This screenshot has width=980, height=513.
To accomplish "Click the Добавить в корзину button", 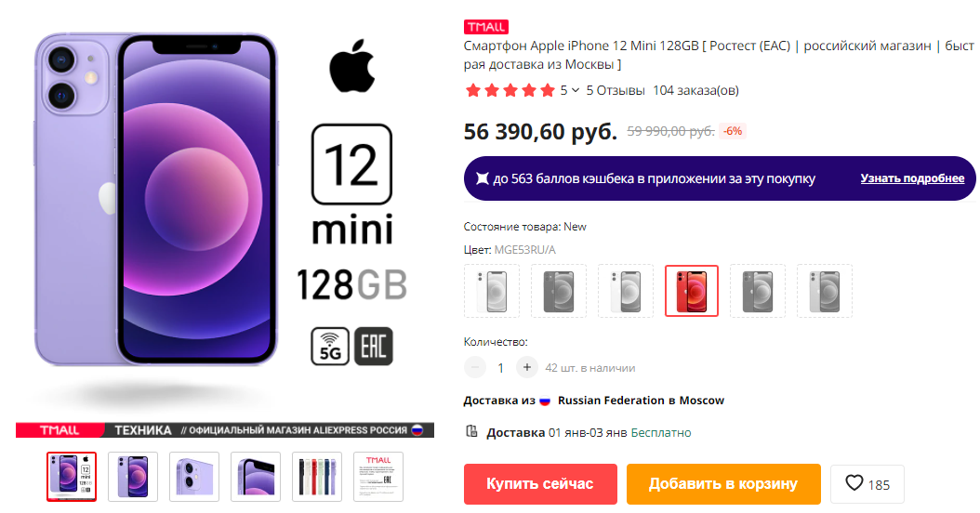I will tap(723, 483).
